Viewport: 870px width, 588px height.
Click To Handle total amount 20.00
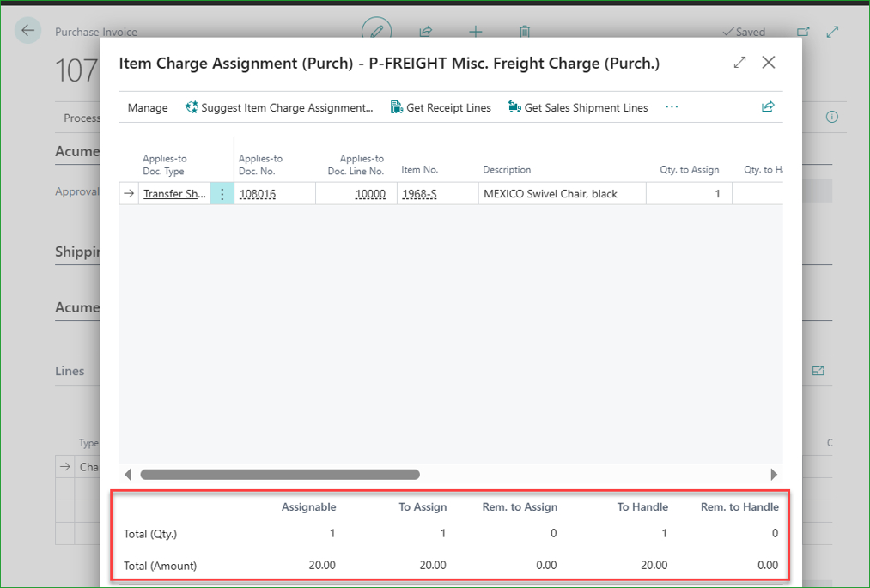654,565
